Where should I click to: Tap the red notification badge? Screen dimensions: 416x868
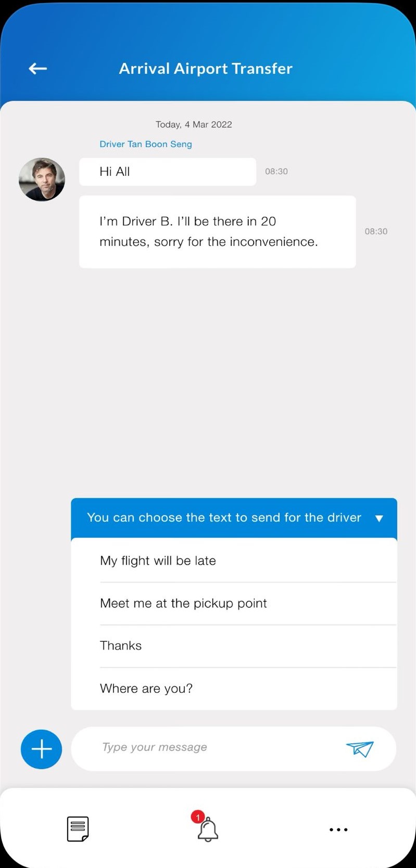(x=198, y=817)
